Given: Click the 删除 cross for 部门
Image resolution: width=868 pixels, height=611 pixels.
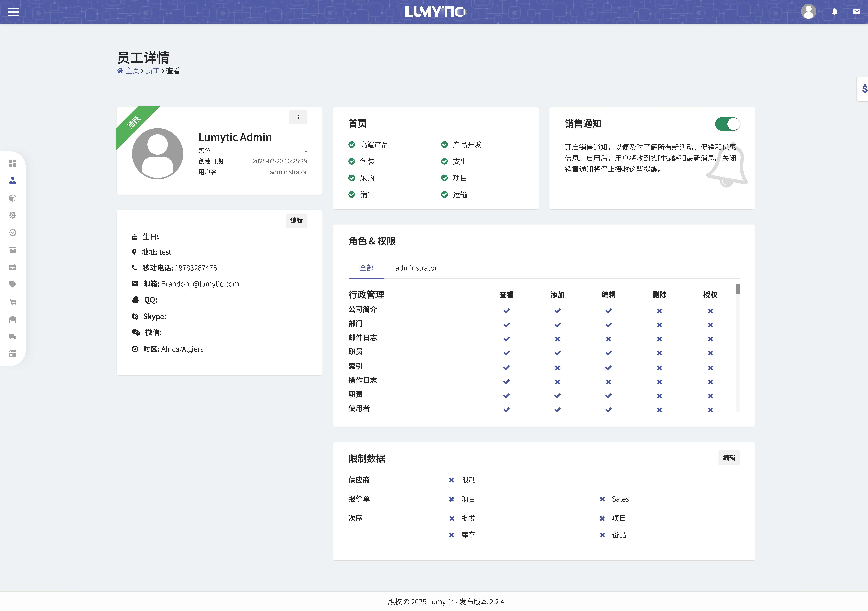Looking at the screenshot, I should pyautogui.click(x=659, y=325).
